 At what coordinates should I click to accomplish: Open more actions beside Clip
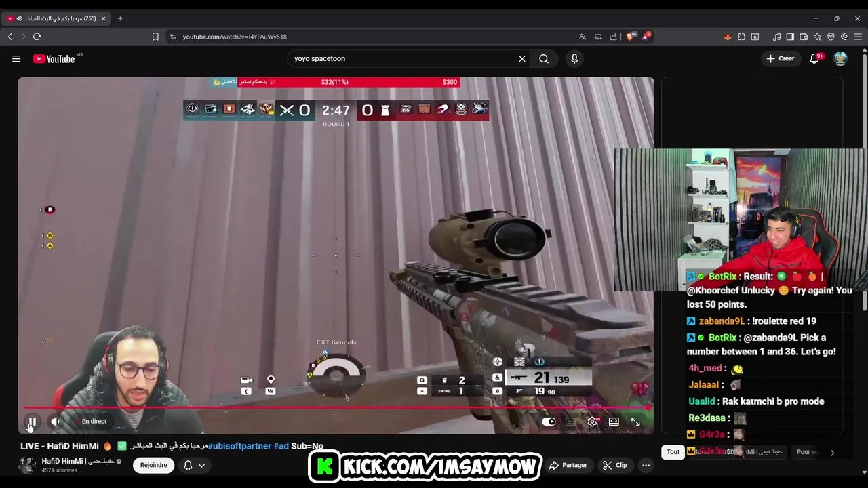[x=646, y=465]
